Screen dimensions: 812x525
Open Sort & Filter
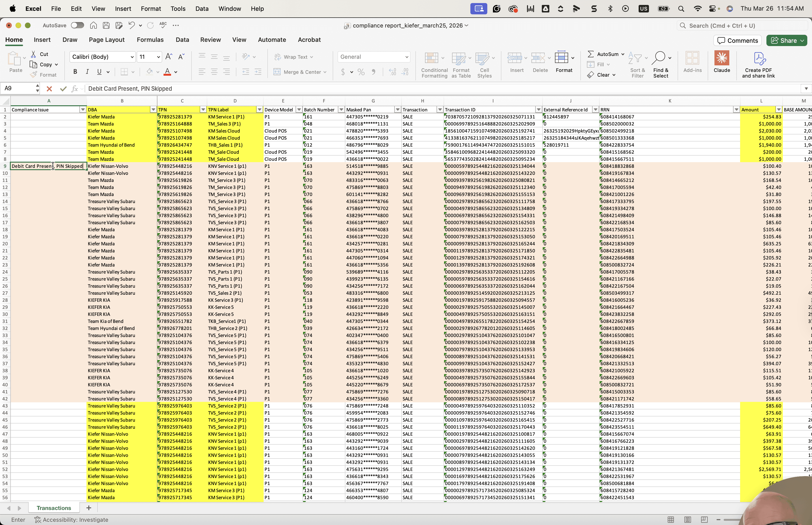pos(637,65)
